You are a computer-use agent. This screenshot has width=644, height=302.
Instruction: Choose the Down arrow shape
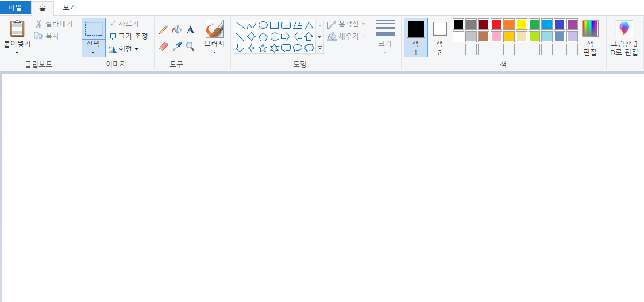240,48
